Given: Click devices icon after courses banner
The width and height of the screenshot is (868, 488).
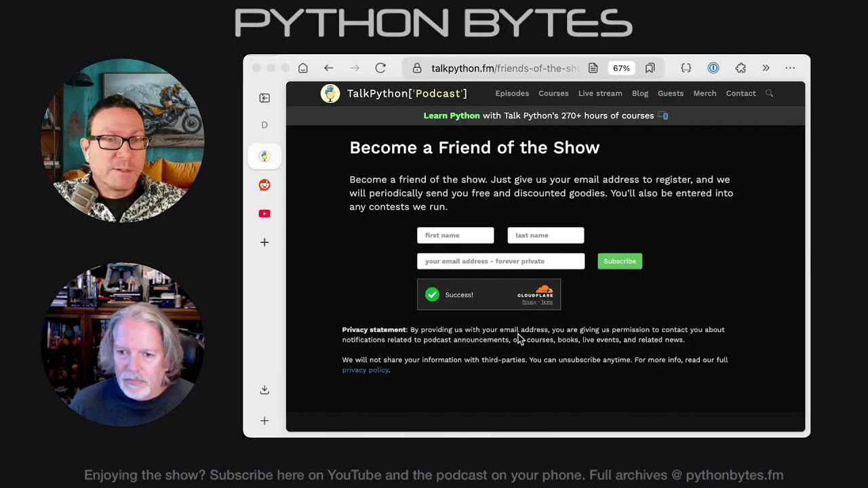Looking at the screenshot, I should click(x=663, y=116).
